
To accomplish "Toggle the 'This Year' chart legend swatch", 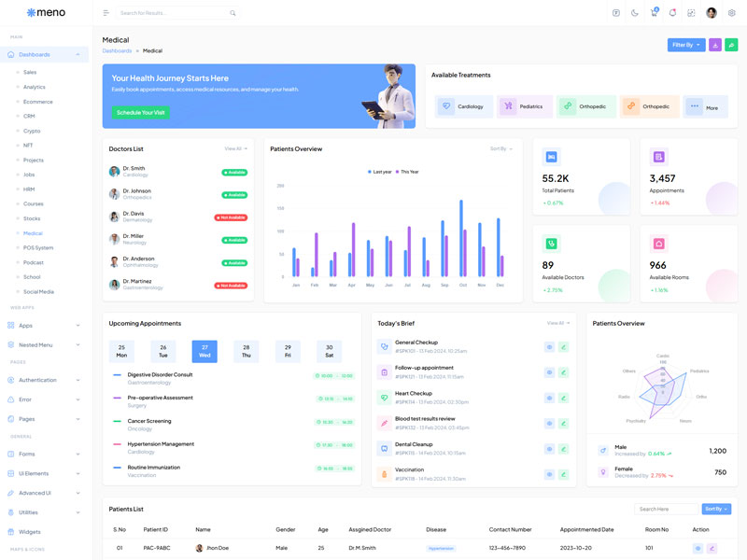I will (398, 172).
